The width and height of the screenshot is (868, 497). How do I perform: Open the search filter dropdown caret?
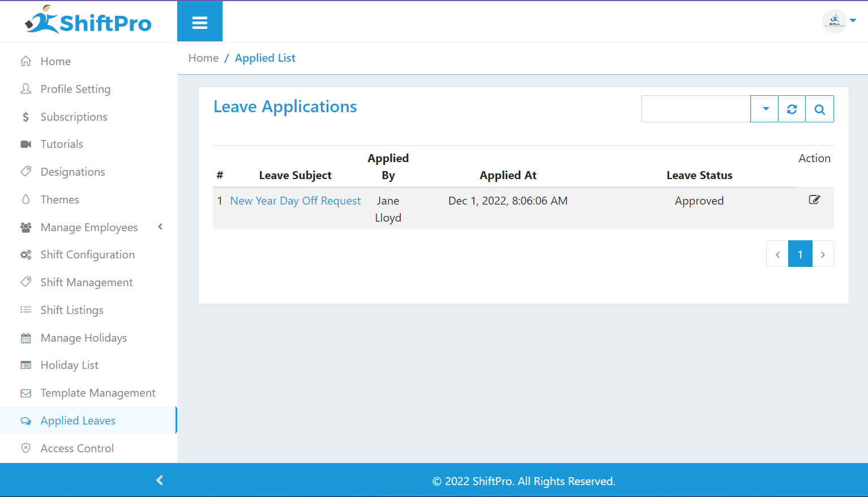pyautogui.click(x=765, y=109)
